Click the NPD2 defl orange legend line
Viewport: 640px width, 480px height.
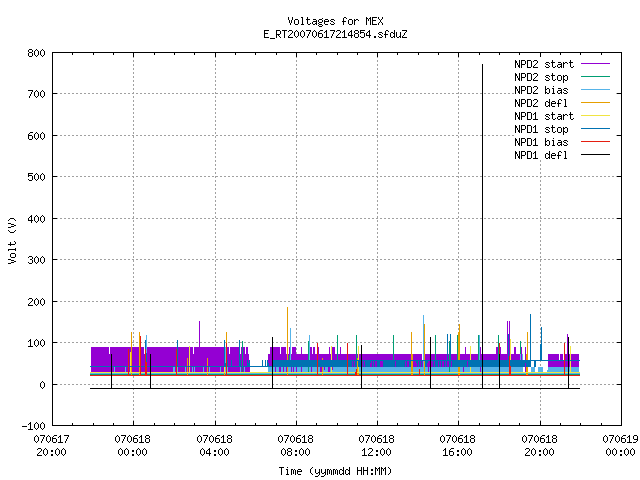click(x=595, y=103)
